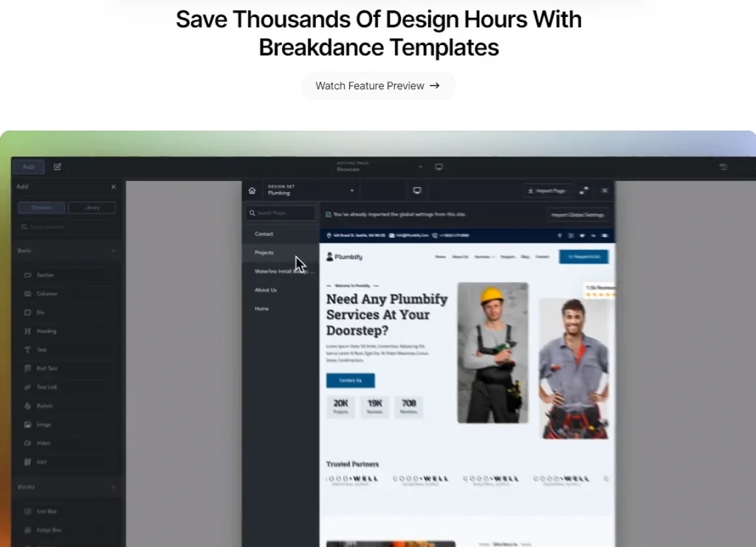This screenshot has height=547, width=756.
Task: Add a Section element icon
Action: click(27, 275)
